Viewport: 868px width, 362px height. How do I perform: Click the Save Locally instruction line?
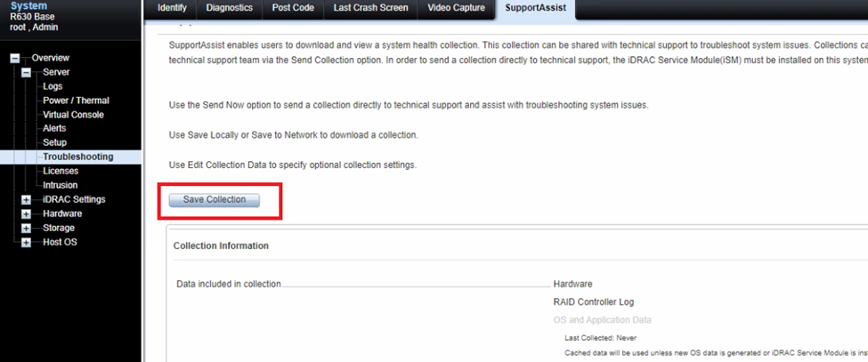[294, 135]
